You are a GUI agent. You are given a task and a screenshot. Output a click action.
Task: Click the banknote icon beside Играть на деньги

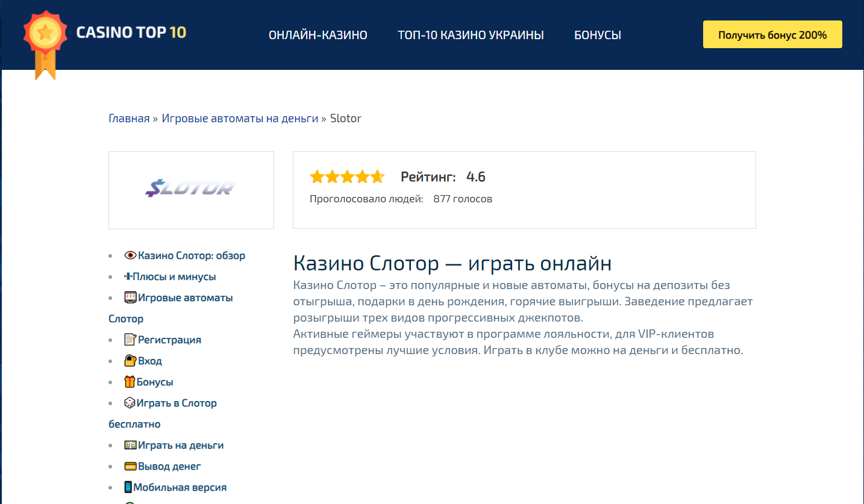pos(130,445)
